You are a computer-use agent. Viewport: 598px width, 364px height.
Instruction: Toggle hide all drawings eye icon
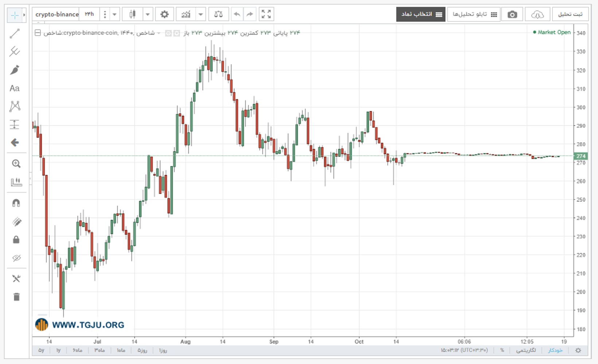click(x=16, y=258)
